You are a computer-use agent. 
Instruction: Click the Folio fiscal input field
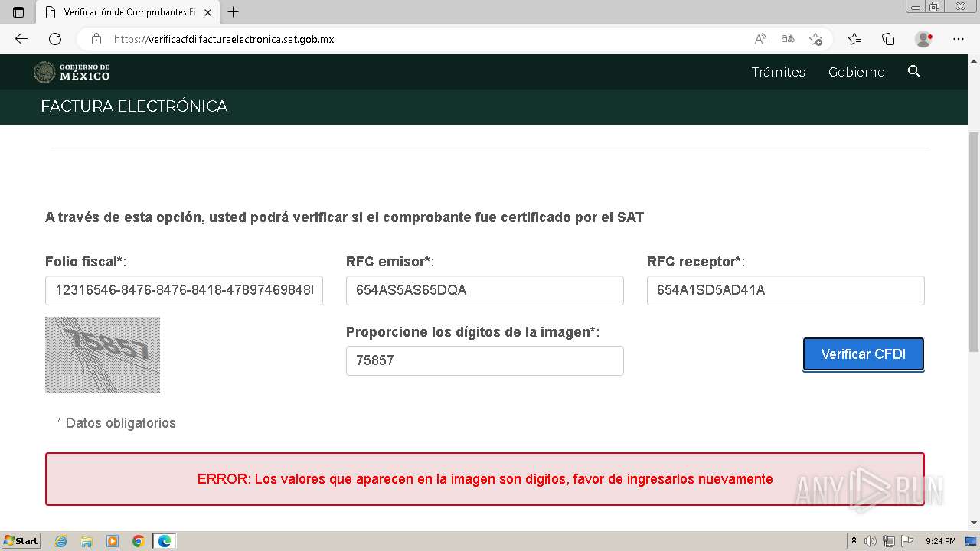[184, 290]
